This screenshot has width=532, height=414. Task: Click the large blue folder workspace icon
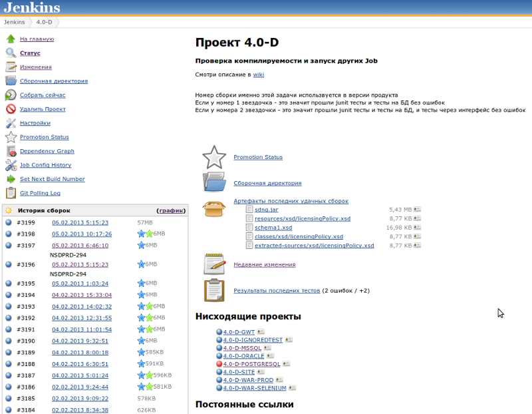tap(214, 182)
